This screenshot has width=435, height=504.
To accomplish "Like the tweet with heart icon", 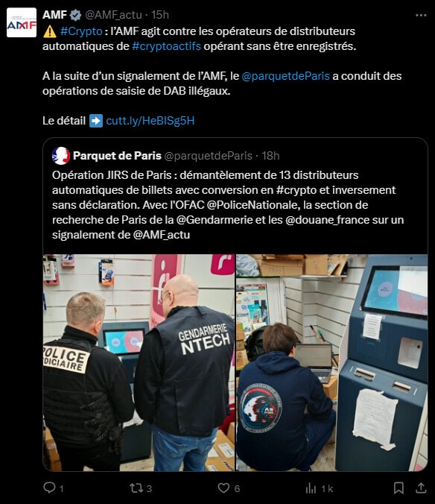I will (x=223, y=488).
